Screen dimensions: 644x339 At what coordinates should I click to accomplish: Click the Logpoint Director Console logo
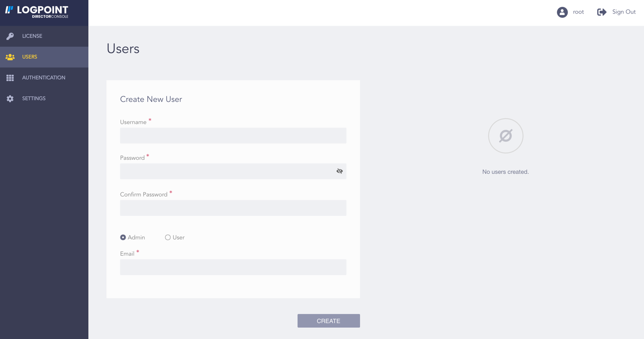[37, 12]
